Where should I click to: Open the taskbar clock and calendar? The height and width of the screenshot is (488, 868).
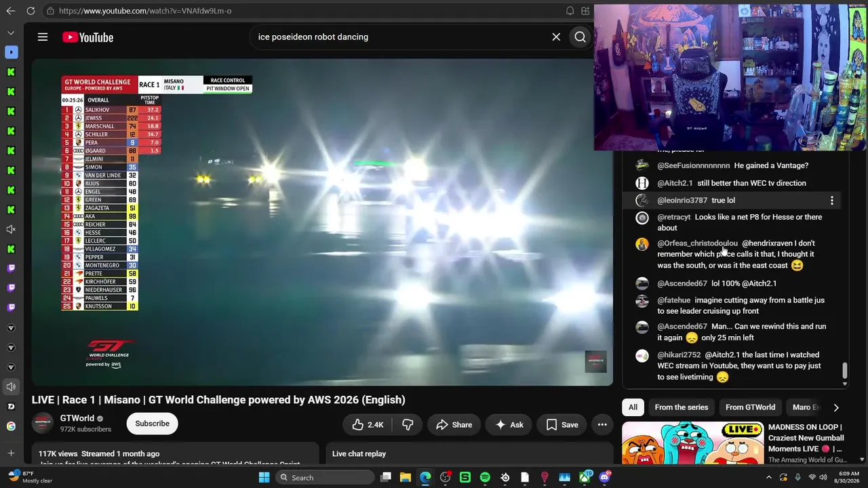point(848,477)
